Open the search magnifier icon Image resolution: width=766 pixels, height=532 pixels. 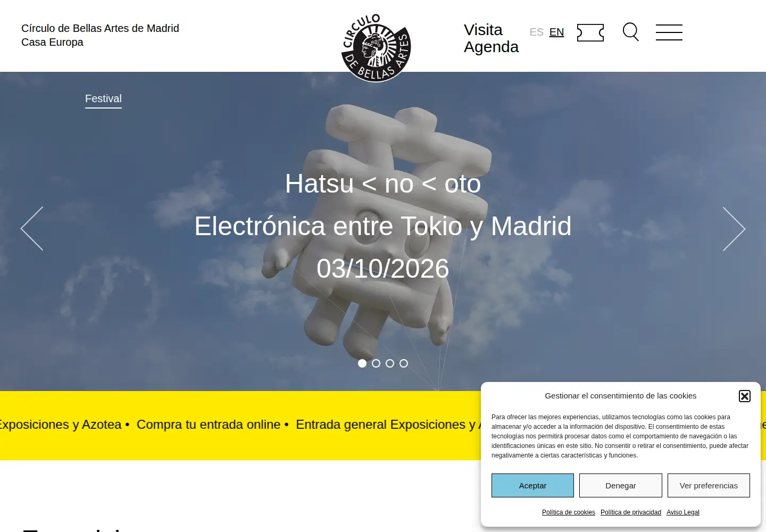tap(631, 32)
